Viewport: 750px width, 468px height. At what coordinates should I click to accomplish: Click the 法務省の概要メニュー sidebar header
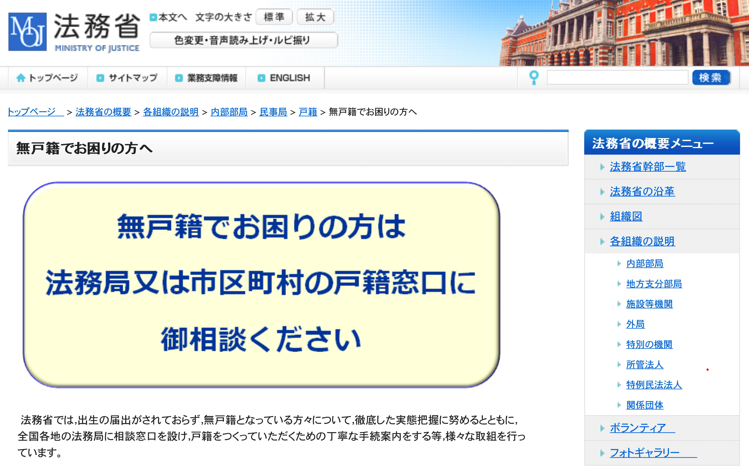pyautogui.click(x=662, y=143)
